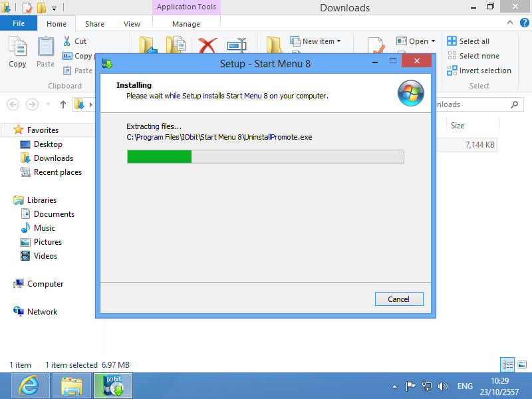Image resolution: width=532 pixels, height=399 pixels.
Task: Click Select all in ribbon
Action: pos(468,41)
